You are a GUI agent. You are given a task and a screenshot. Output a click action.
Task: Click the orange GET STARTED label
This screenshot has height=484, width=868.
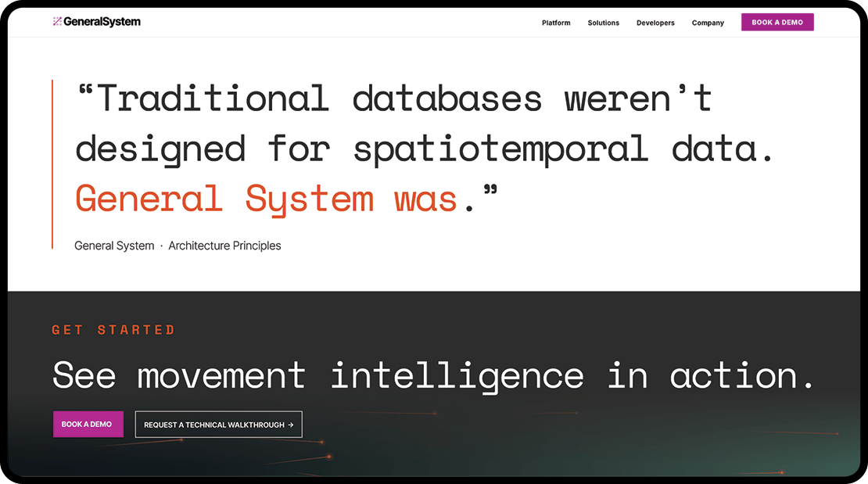(x=113, y=330)
